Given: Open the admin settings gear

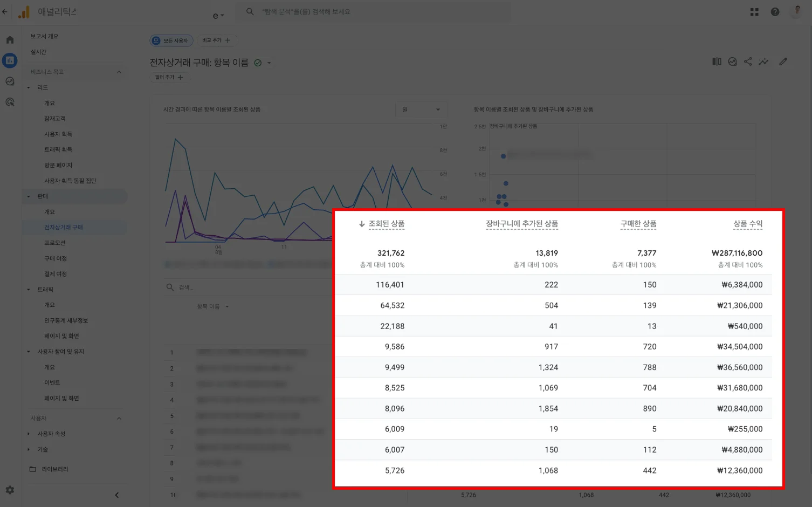Looking at the screenshot, I should [x=9, y=490].
